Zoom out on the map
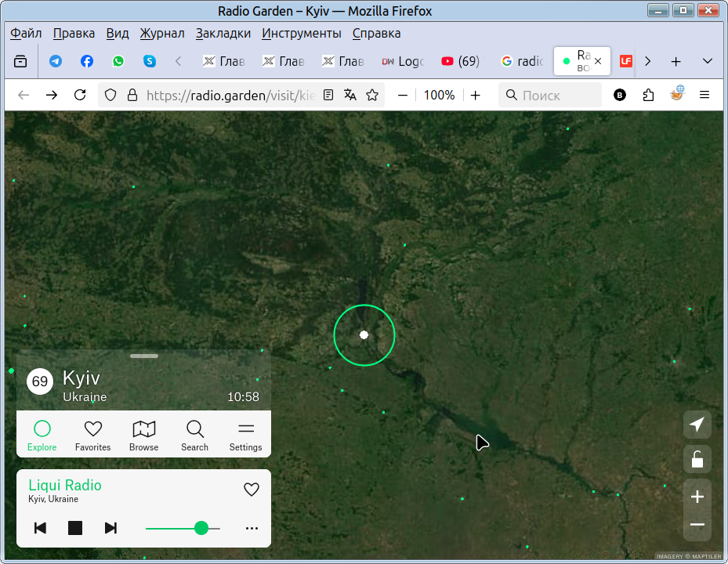 (697, 525)
